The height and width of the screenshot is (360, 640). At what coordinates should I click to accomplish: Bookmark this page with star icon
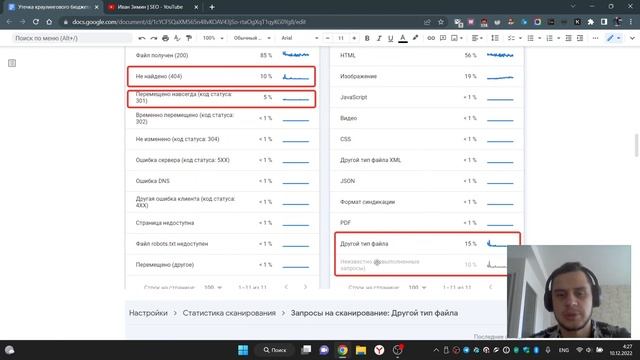pyautogui.click(x=441, y=22)
